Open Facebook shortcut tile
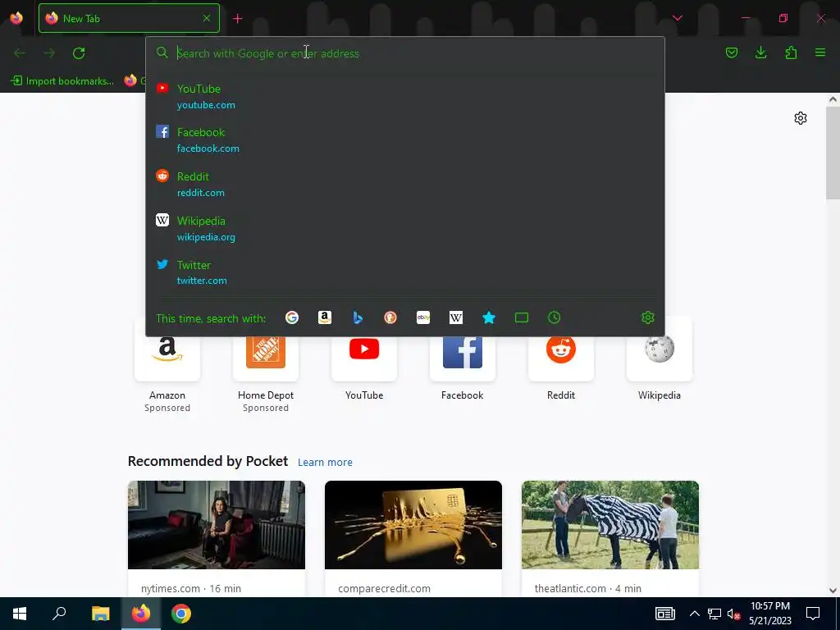The image size is (840, 630). coord(463,359)
